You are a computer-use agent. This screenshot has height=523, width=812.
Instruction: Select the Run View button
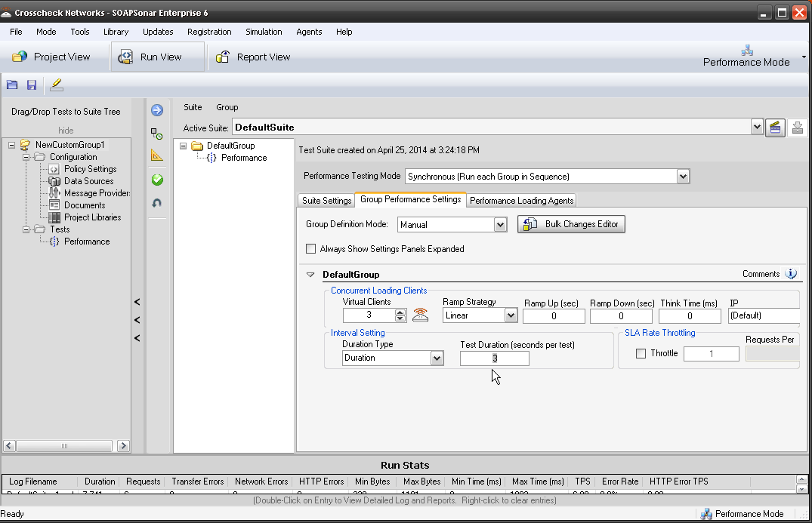pyautogui.click(x=157, y=57)
